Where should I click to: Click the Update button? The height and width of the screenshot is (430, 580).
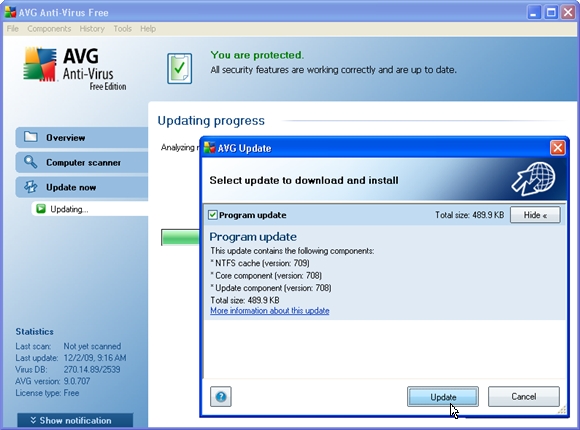pyautogui.click(x=443, y=397)
